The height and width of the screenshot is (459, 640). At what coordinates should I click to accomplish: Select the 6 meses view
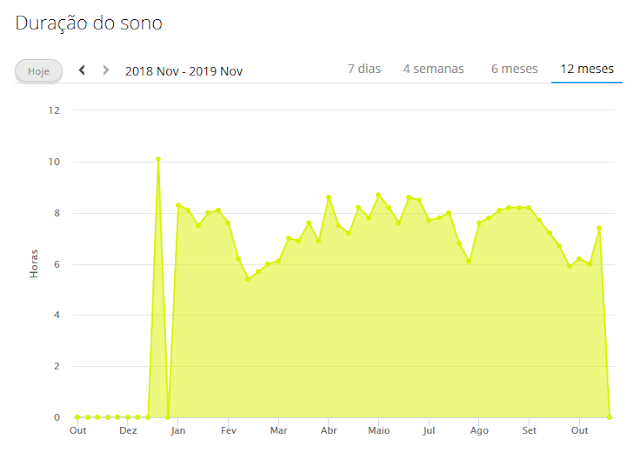point(514,69)
